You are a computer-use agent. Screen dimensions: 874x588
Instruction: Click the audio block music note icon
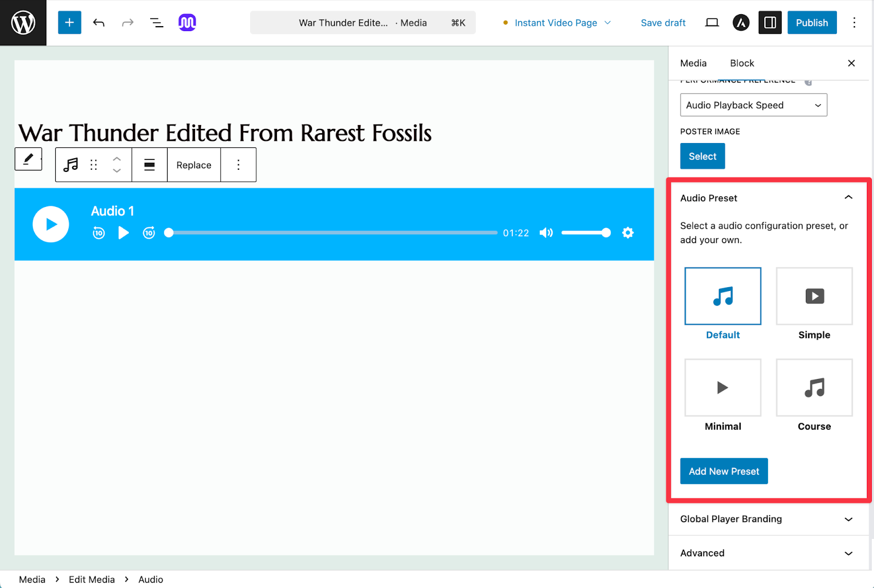71,165
